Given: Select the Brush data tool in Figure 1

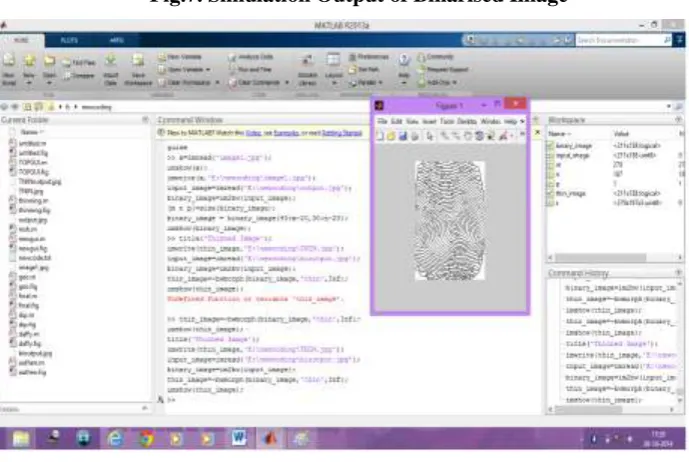Looking at the screenshot, I should tap(503, 136).
